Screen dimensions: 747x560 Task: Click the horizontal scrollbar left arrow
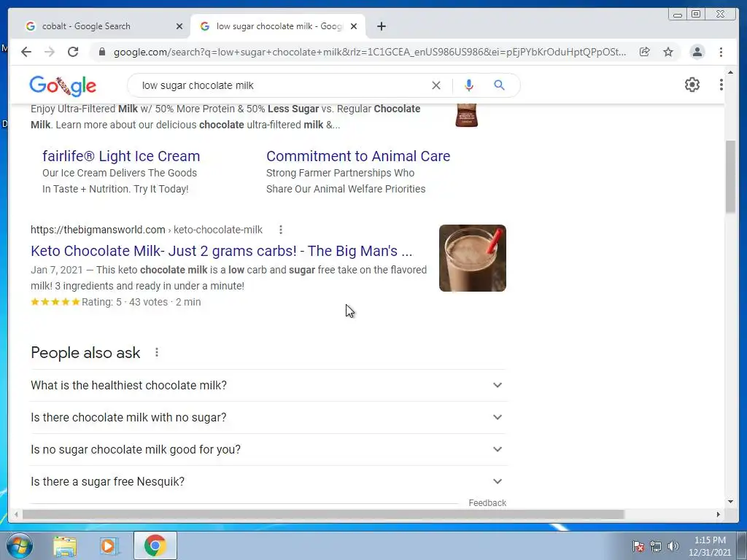click(16, 514)
